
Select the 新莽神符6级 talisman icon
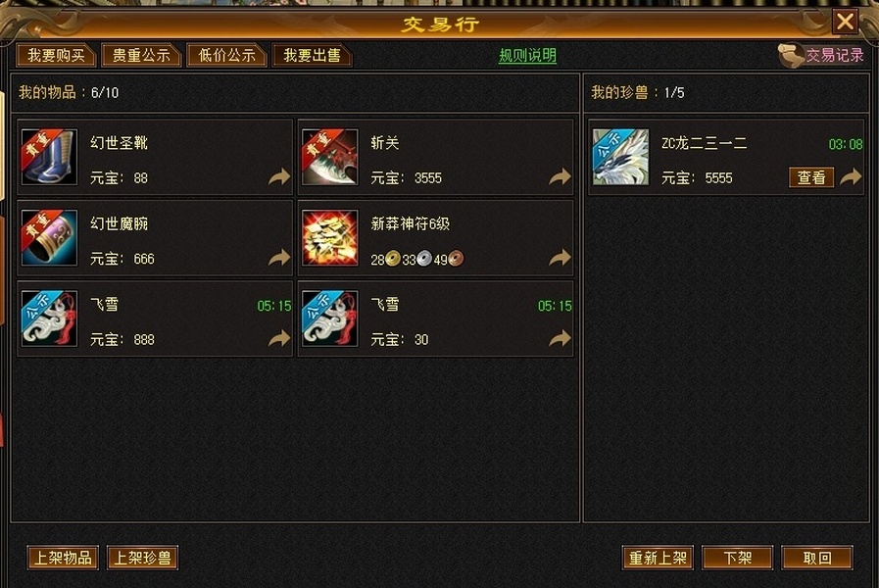coord(329,238)
